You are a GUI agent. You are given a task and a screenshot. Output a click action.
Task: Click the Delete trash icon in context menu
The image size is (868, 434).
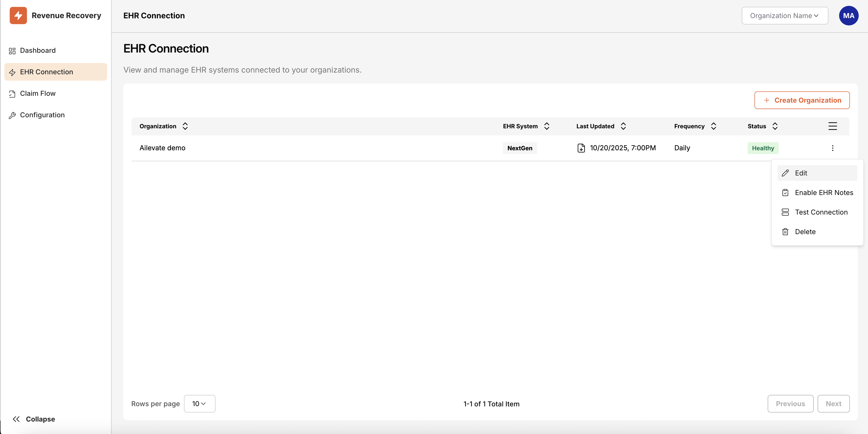[x=786, y=232]
